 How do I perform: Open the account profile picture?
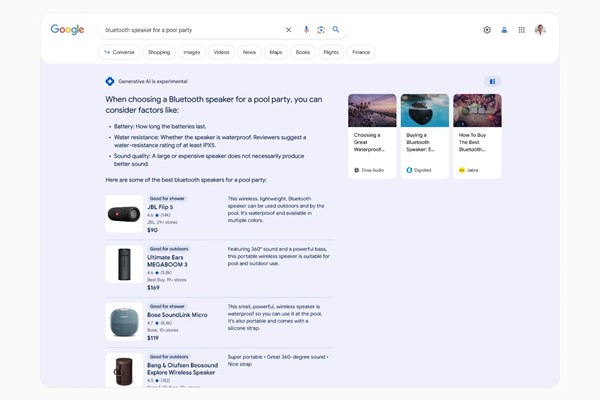click(540, 30)
